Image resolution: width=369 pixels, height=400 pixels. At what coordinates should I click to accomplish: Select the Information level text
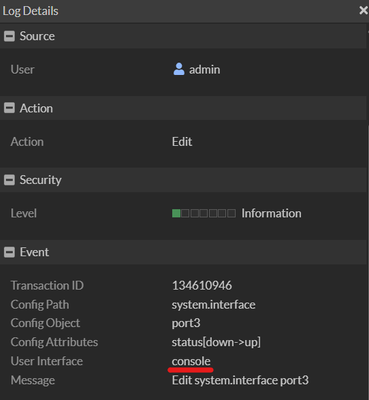(271, 213)
